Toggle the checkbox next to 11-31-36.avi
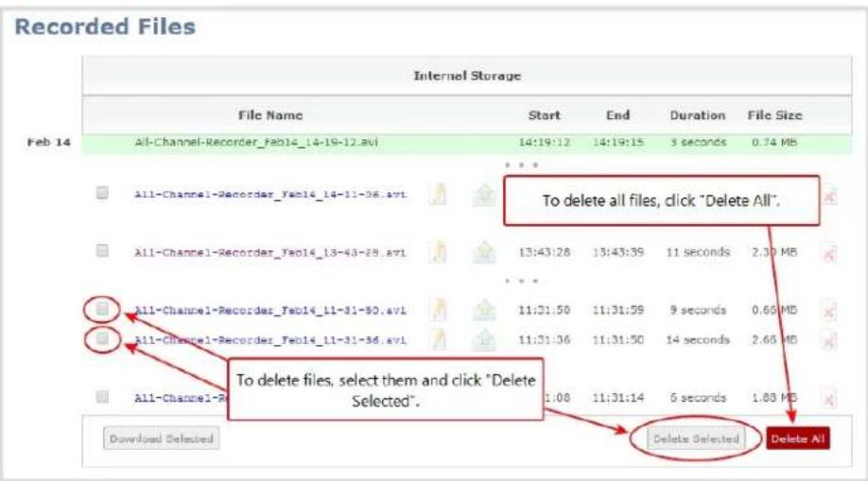 pyautogui.click(x=102, y=338)
